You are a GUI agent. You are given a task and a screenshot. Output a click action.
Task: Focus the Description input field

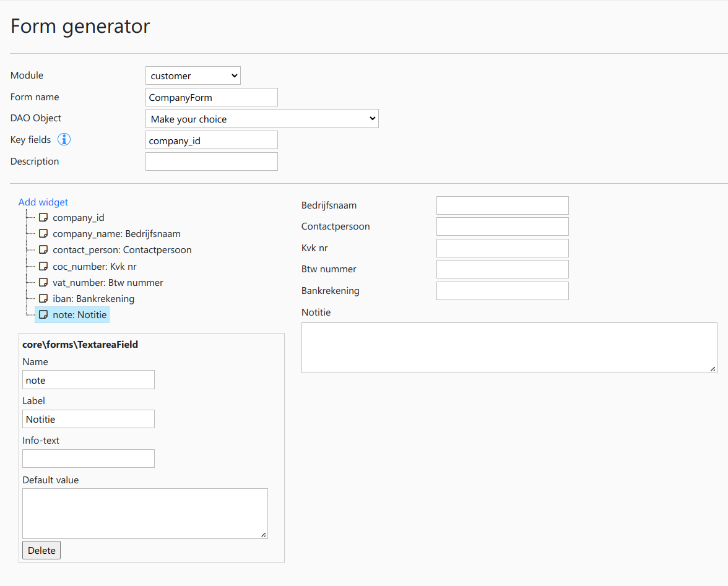[211, 162]
